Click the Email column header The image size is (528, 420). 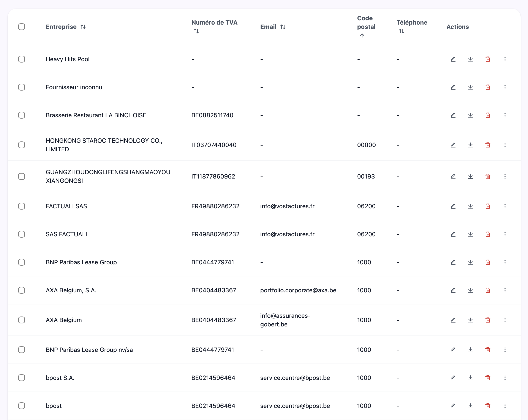point(283,27)
